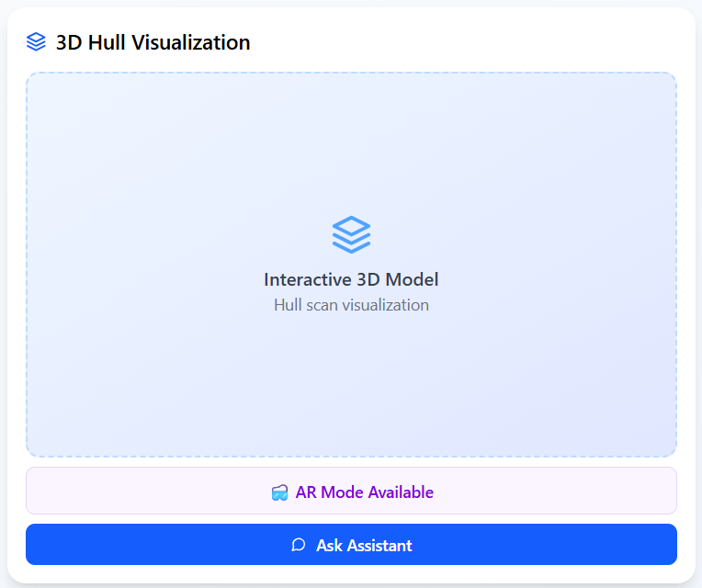Viewport: 702px width, 588px height.
Task: Click the large layers icon in the model viewer
Action: (351, 234)
